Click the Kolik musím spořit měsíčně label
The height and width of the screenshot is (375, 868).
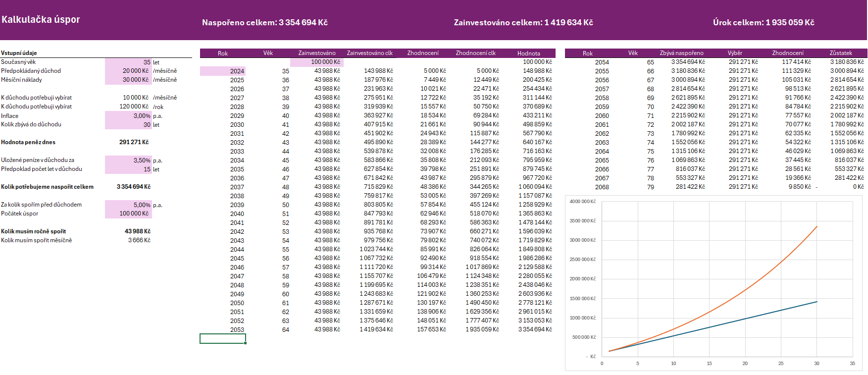[x=36, y=240]
